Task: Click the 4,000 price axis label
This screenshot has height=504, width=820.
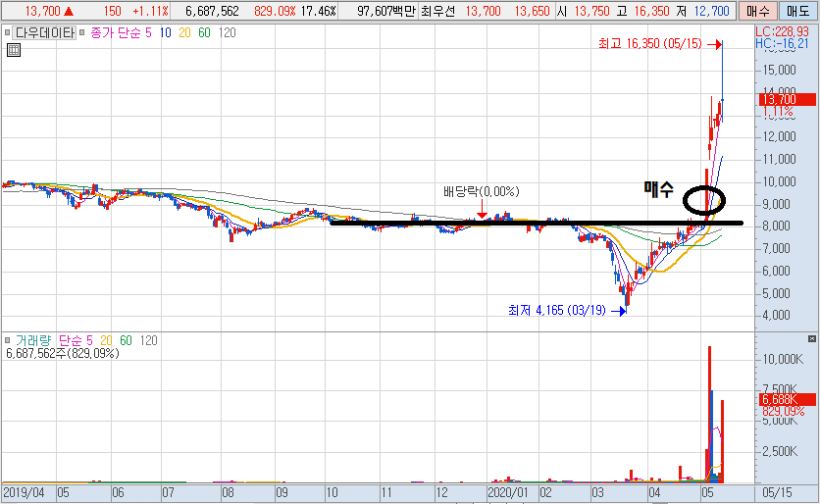Action: coord(776,316)
